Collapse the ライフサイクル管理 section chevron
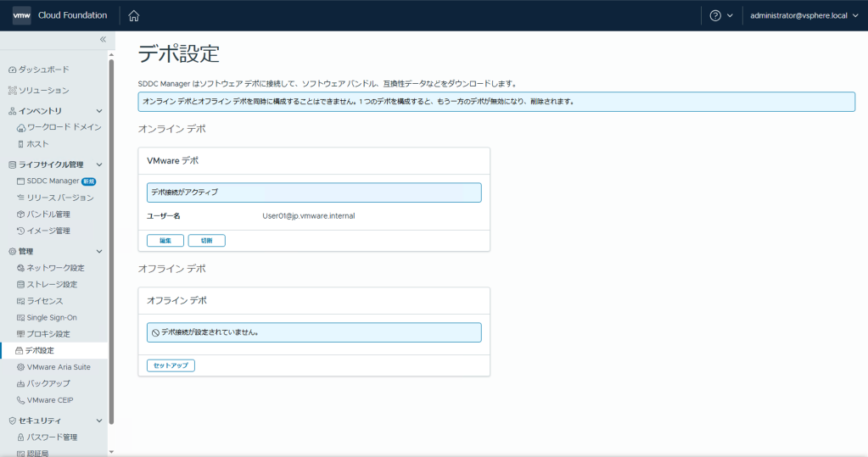Viewport: 868px width, 457px height. [x=99, y=164]
